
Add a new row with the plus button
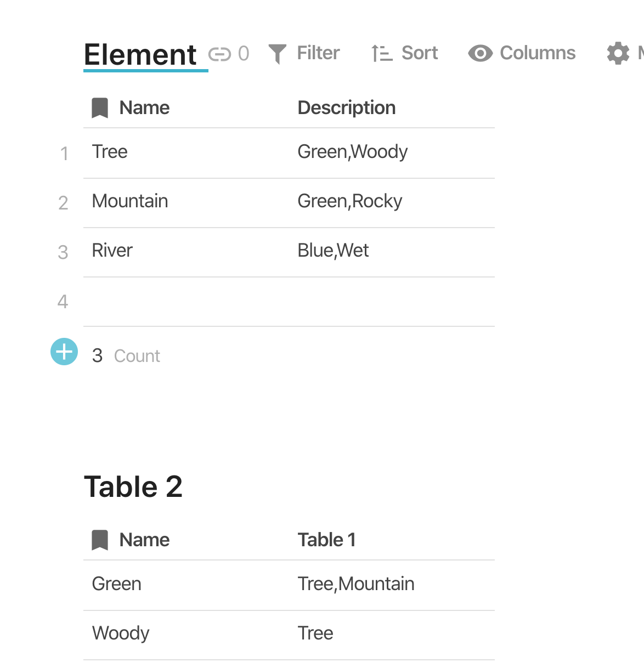point(64,352)
